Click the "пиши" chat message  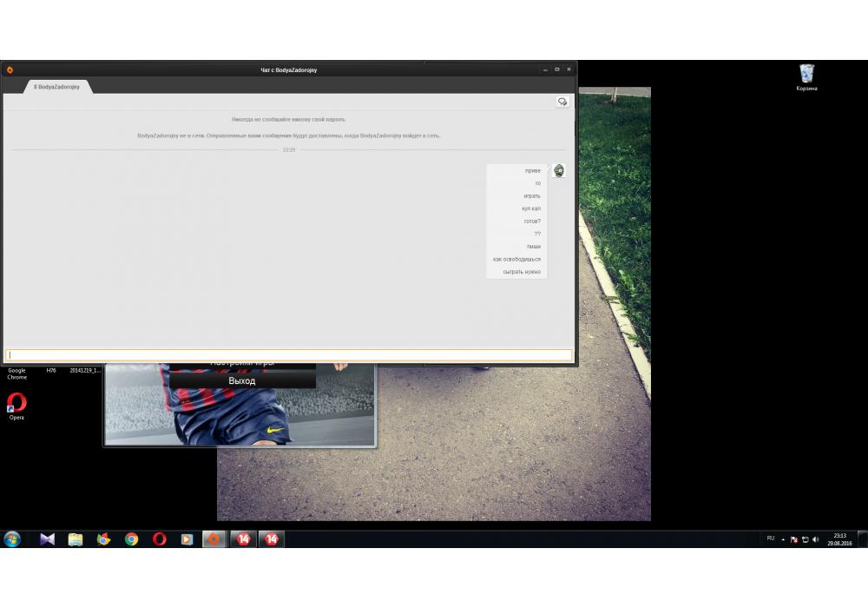pos(534,247)
